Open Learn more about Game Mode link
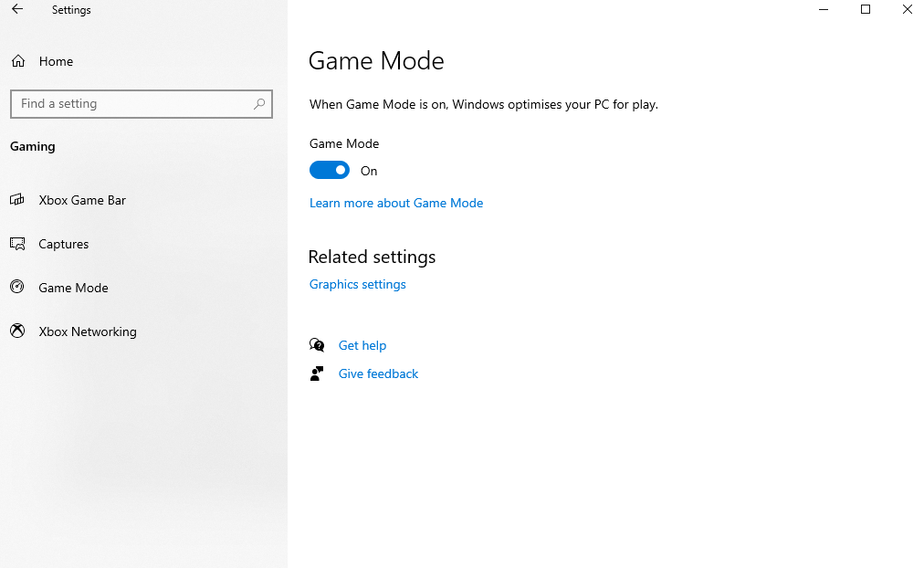 (x=396, y=203)
